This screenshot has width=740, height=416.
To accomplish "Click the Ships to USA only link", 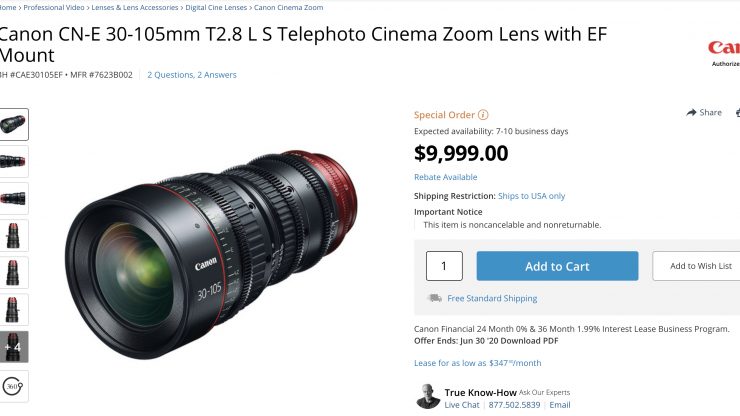I will tap(531, 196).
